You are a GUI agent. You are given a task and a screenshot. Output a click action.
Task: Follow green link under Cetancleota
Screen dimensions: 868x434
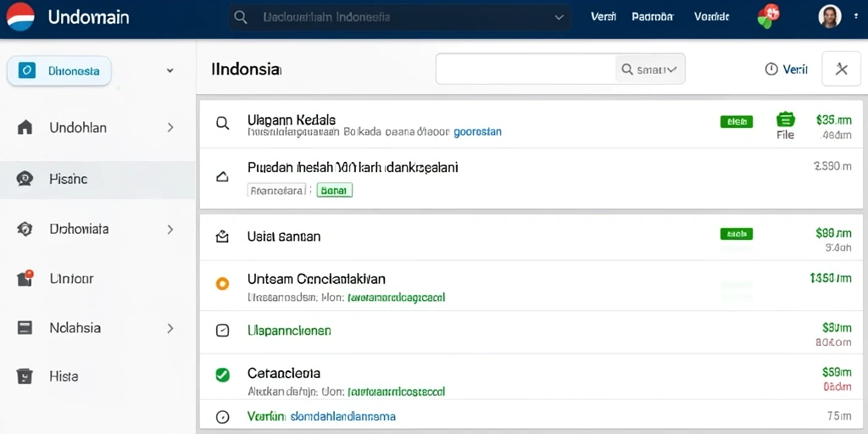(396, 392)
